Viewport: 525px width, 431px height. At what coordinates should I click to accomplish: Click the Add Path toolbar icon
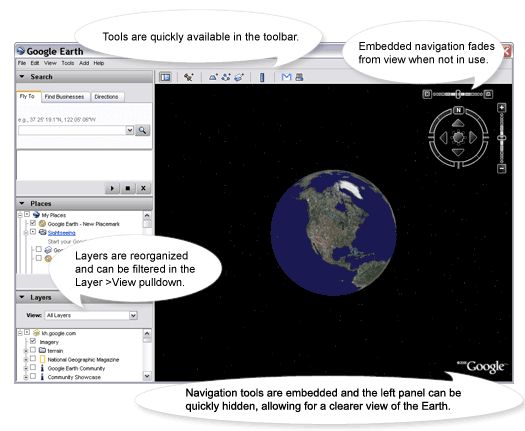pyautogui.click(x=226, y=77)
